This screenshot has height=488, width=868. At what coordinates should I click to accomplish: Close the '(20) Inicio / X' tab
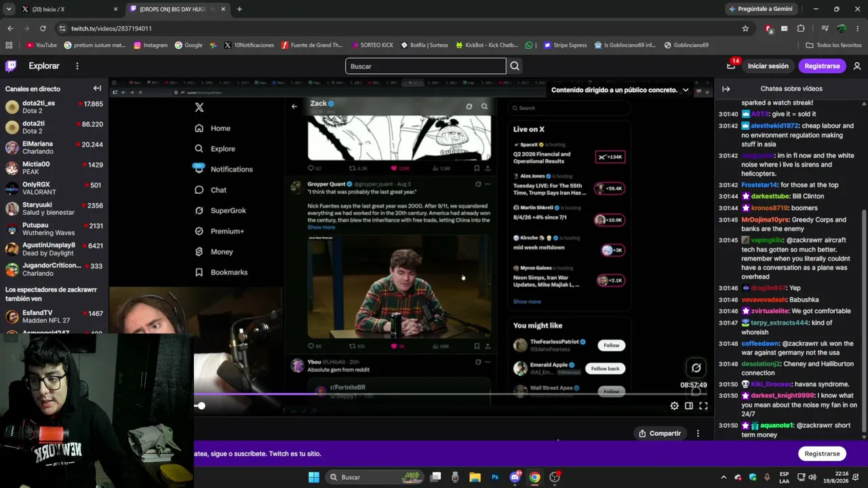[115, 9]
